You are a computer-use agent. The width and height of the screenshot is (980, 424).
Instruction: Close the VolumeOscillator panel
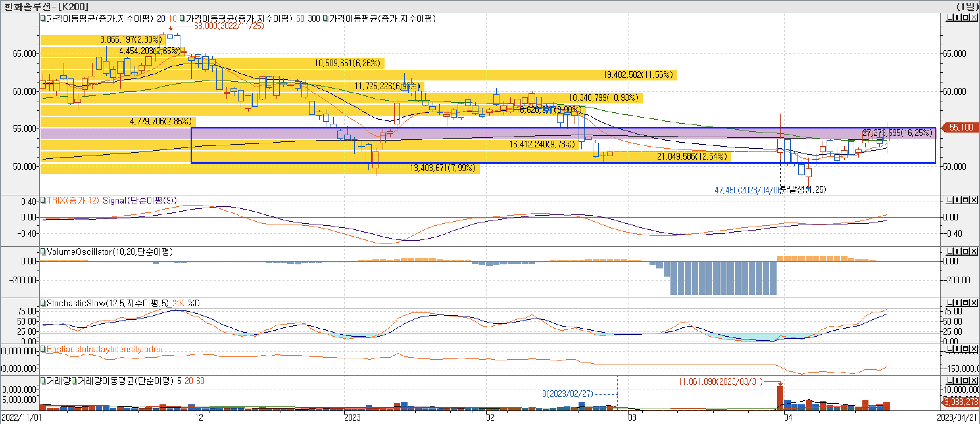[x=974, y=251]
